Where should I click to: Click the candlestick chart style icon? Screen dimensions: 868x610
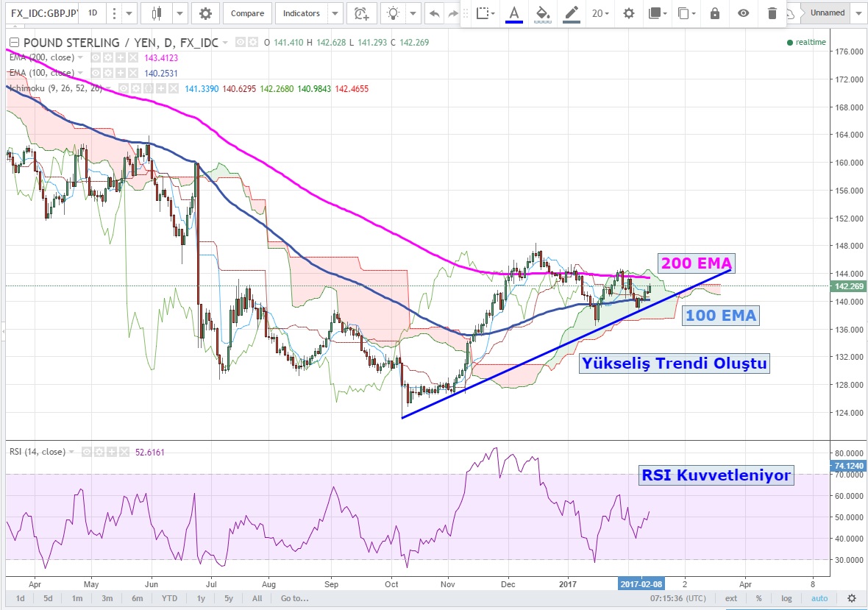point(156,13)
